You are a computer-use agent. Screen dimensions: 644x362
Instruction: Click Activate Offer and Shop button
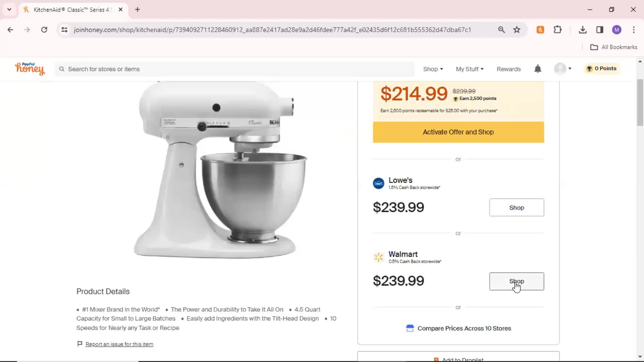pyautogui.click(x=458, y=132)
